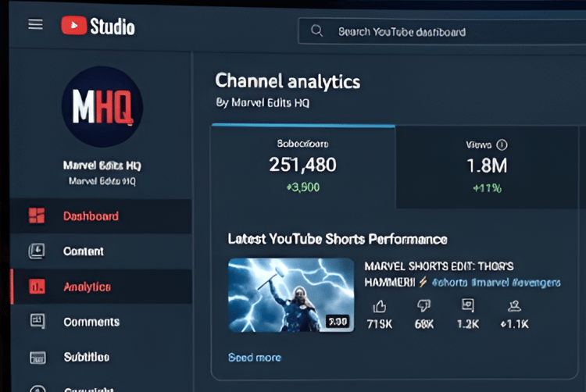Click Latest YouTube Shorts Performance heading
The width and height of the screenshot is (586, 392).
[338, 239]
